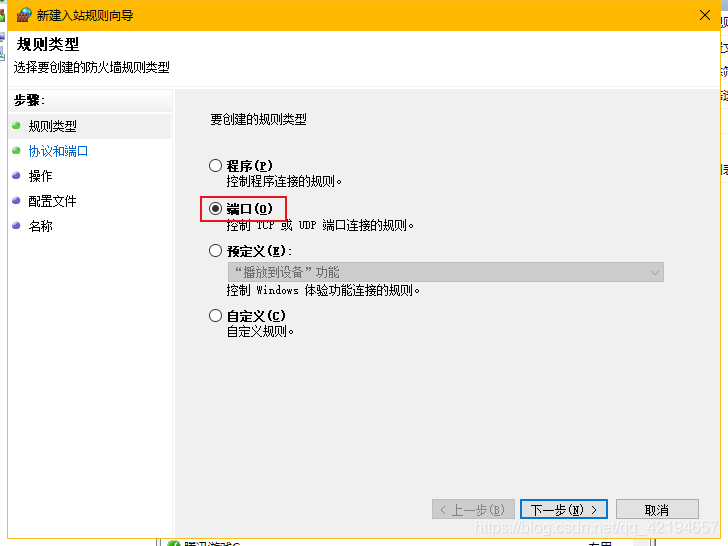This screenshot has height=546, width=728.
Task: Click the description 控制 TCP 或 UDP 端口连接的规则。
Action: (320, 225)
